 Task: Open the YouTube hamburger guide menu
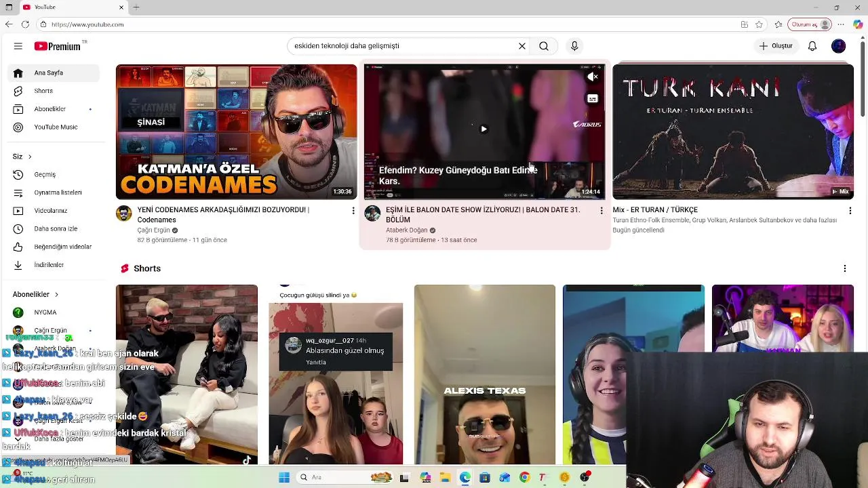pyautogui.click(x=18, y=46)
